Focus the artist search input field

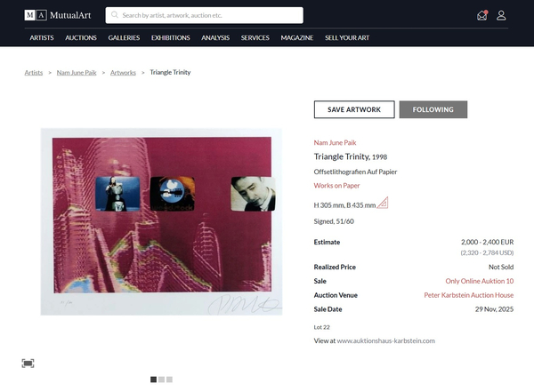point(209,15)
